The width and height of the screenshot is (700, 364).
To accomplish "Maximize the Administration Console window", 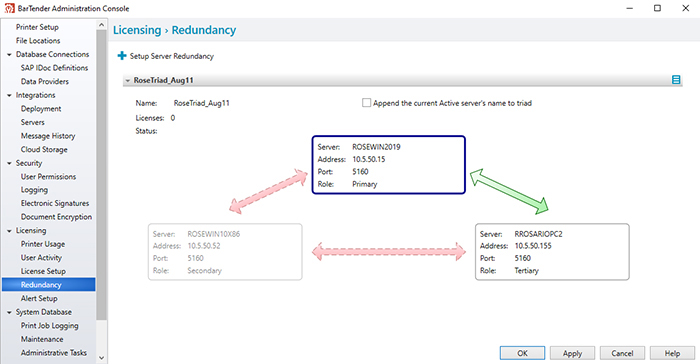I will 657,8.
